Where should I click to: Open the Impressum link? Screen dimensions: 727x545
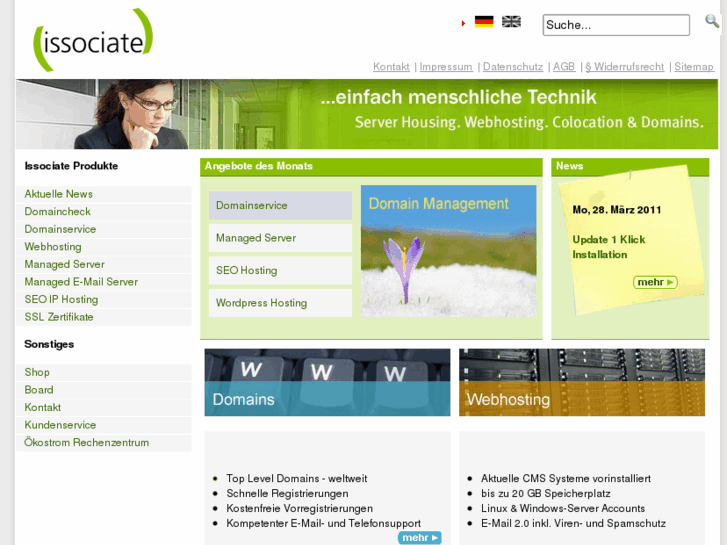pos(446,67)
